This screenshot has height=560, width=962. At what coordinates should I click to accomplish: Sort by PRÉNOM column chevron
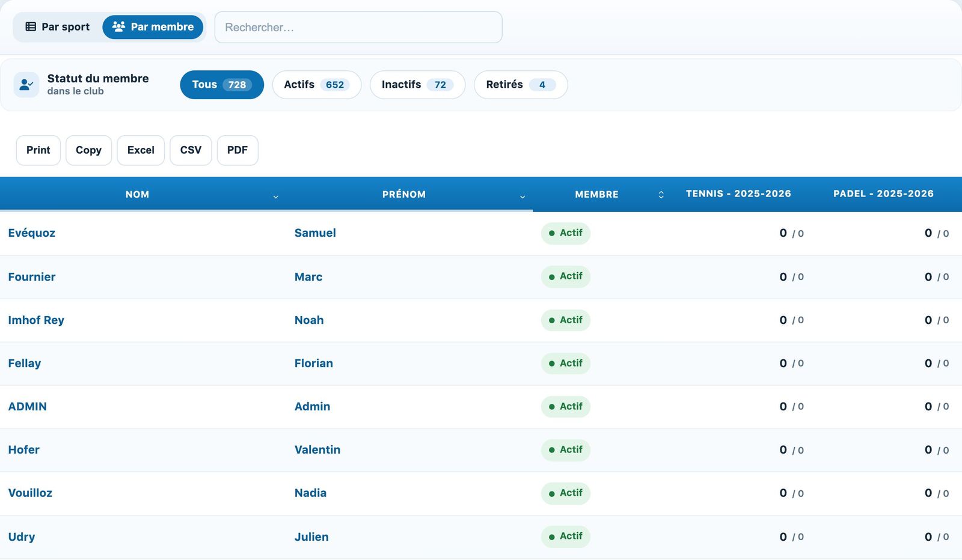522,196
